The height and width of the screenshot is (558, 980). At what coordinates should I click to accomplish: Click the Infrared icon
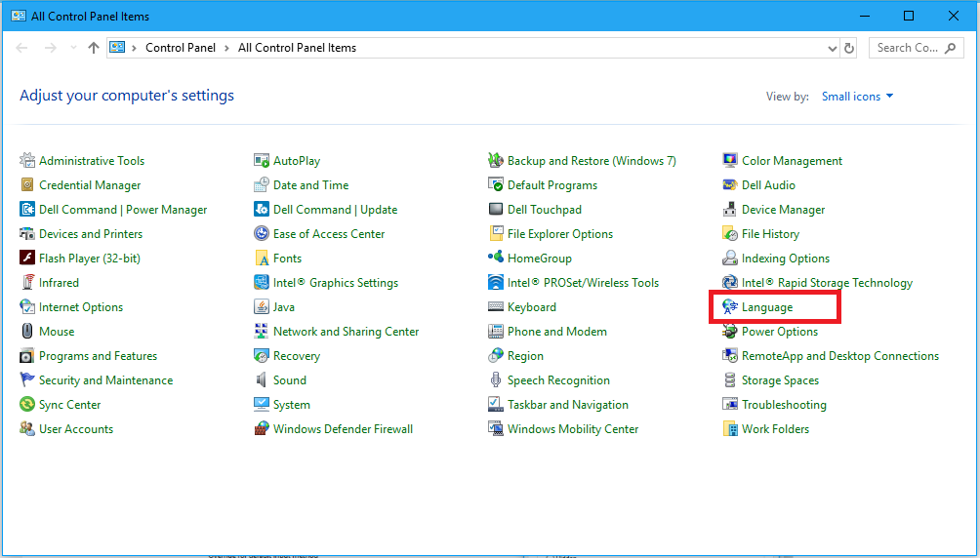click(x=27, y=283)
